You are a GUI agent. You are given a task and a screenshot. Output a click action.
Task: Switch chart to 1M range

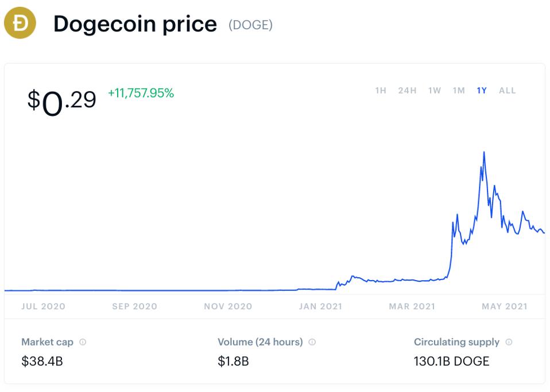[x=459, y=91]
